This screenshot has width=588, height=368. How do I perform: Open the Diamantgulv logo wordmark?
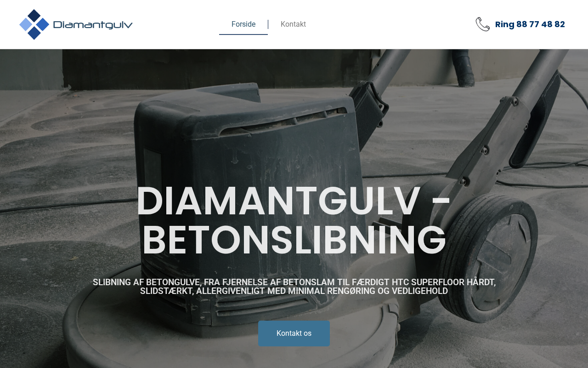pos(93,25)
